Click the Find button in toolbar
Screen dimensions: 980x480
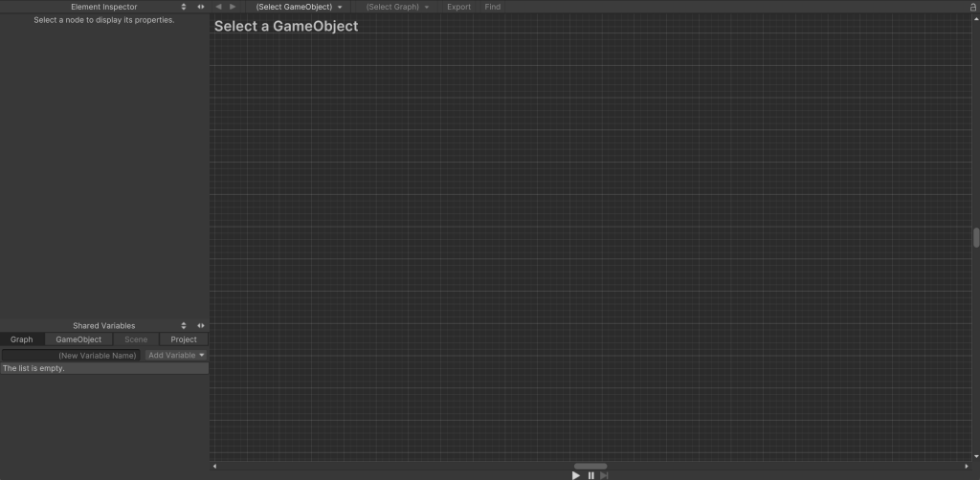[x=492, y=7]
